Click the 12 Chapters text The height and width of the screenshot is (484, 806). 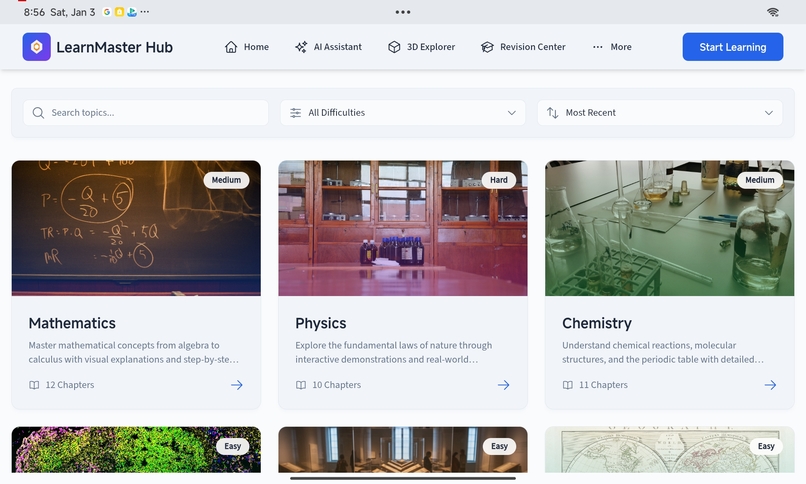(x=70, y=385)
